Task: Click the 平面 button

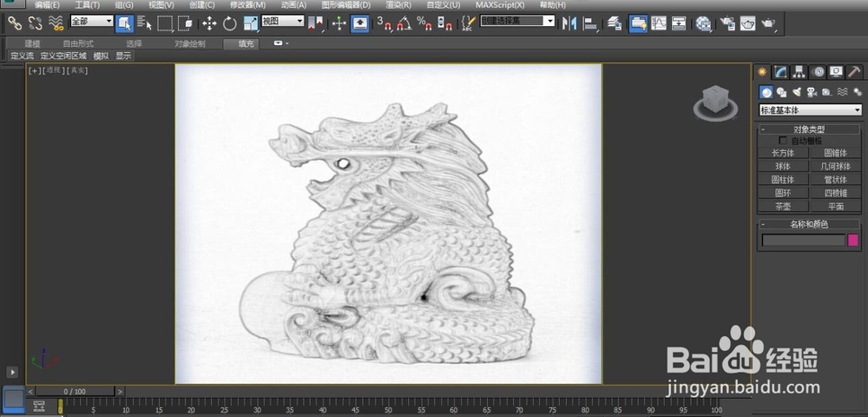Action: point(836,207)
